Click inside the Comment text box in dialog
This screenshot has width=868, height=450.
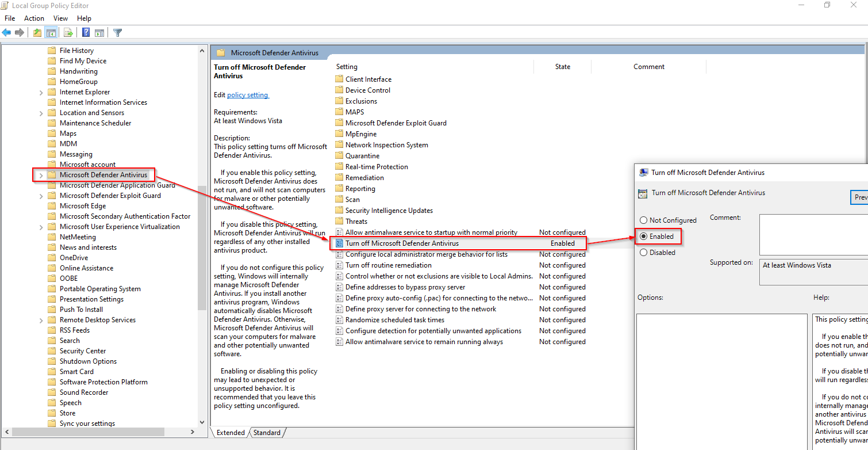(x=813, y=235)
